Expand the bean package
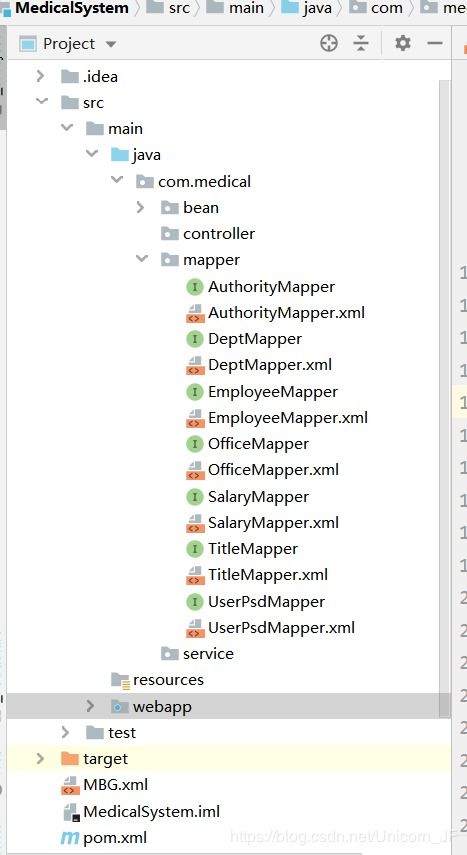The height and width of the screenshot is (855, 467). [140, 207]
